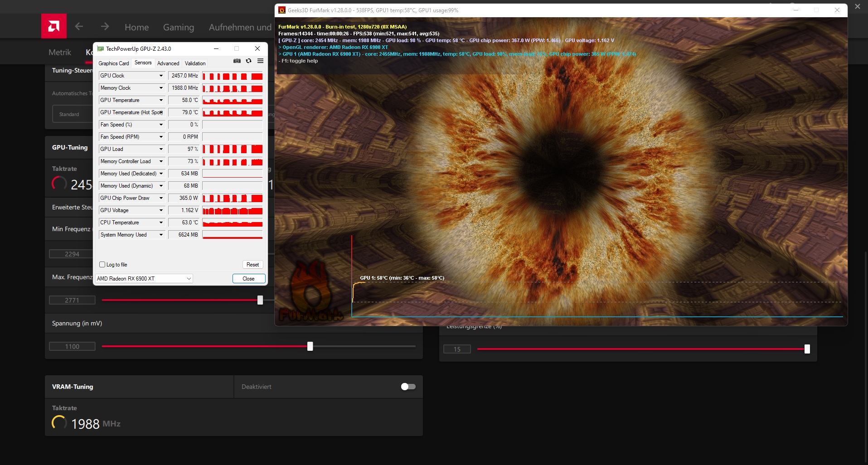The height and width of the screenshot is (465, 868).
Task: Click the GPU Clock graph in GPU-Z
Action: pyautogui.click(x=233, y=76)
